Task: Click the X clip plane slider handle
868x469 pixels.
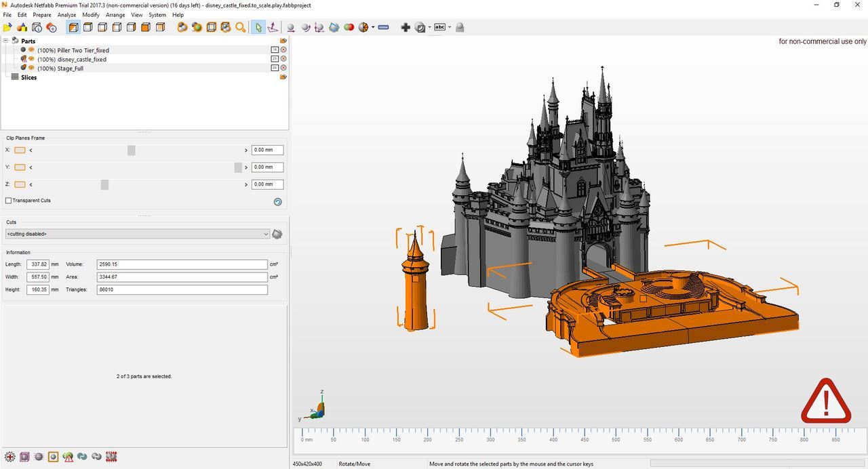Action: click(x=132, y=150)
